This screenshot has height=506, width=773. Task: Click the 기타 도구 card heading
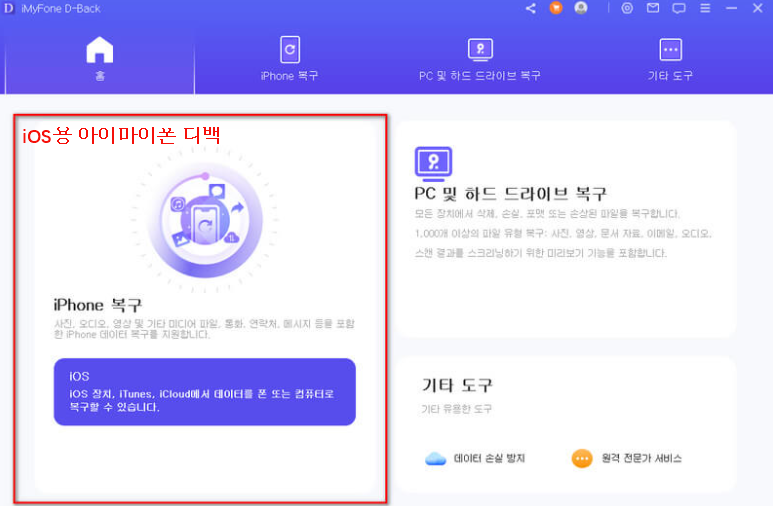click(457, 385)
